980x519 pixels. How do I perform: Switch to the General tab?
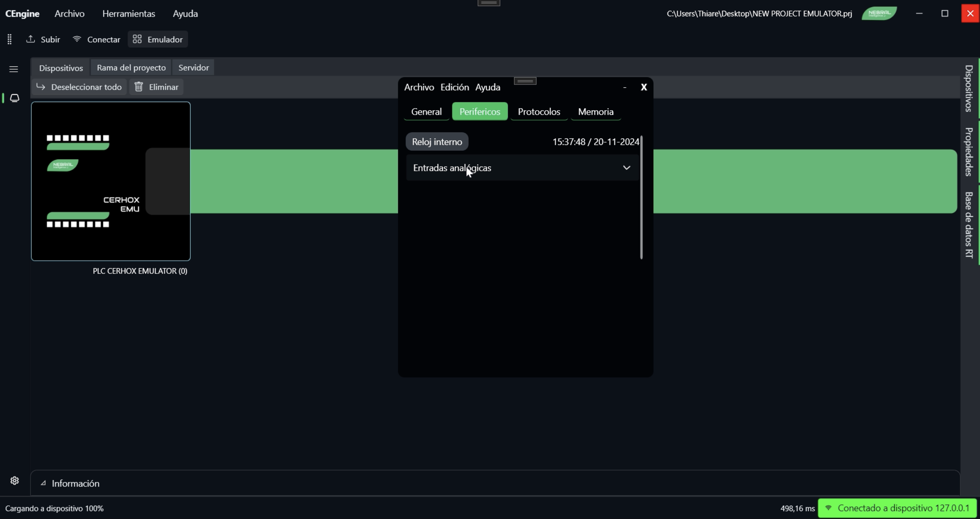point(426,111)
